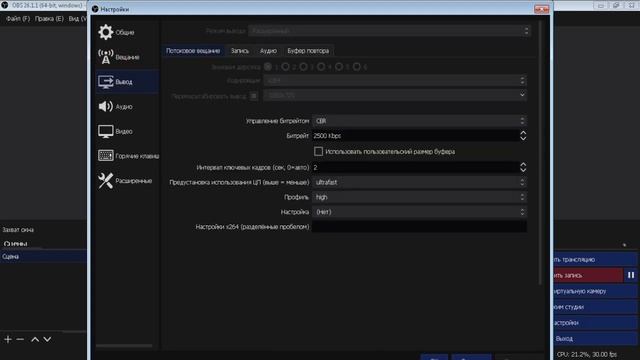Pause recording with the pause icon
This screenshot has width=640, height=360.
(631, 275)
